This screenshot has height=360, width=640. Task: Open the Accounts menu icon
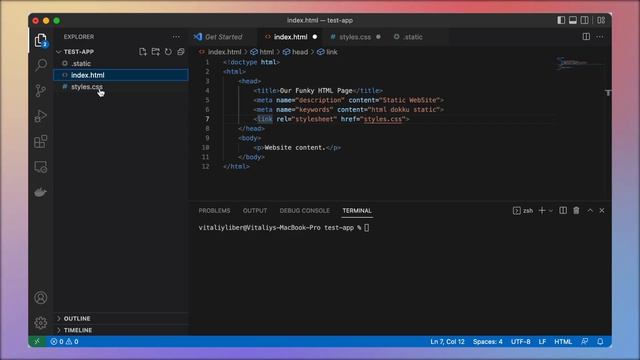pos(41,298)
